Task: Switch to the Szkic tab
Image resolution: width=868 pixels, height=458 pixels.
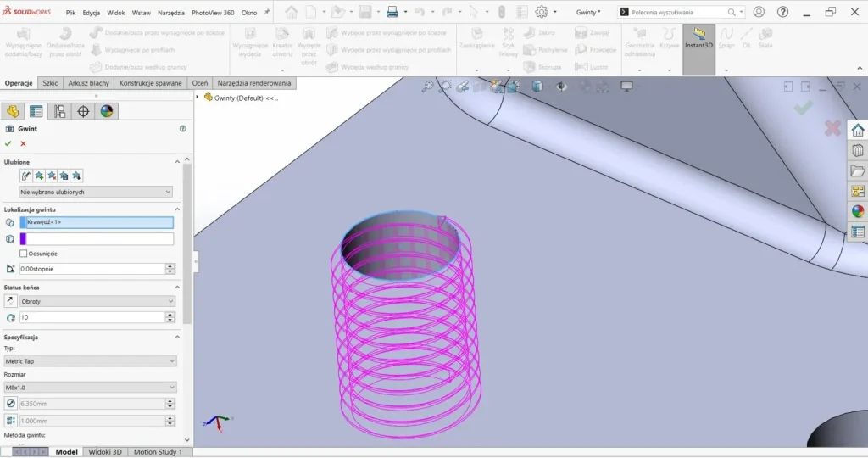Action: coord(50,83)
